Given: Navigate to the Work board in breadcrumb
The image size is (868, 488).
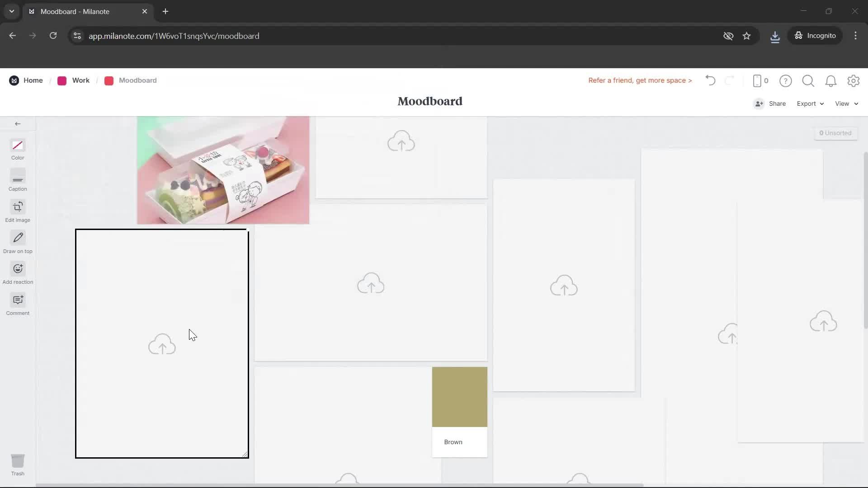Looking at the screenshot, I should click(80, 80).
